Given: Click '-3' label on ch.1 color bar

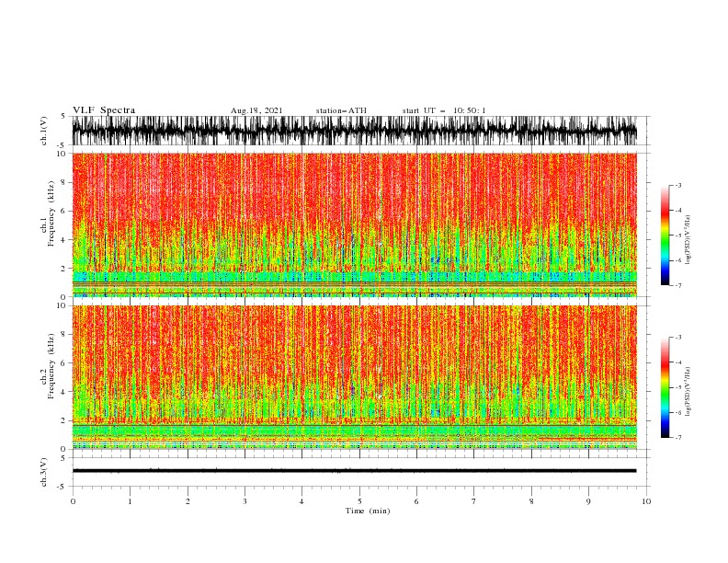Looking at the screenshot, I should (x=677, y=185).
